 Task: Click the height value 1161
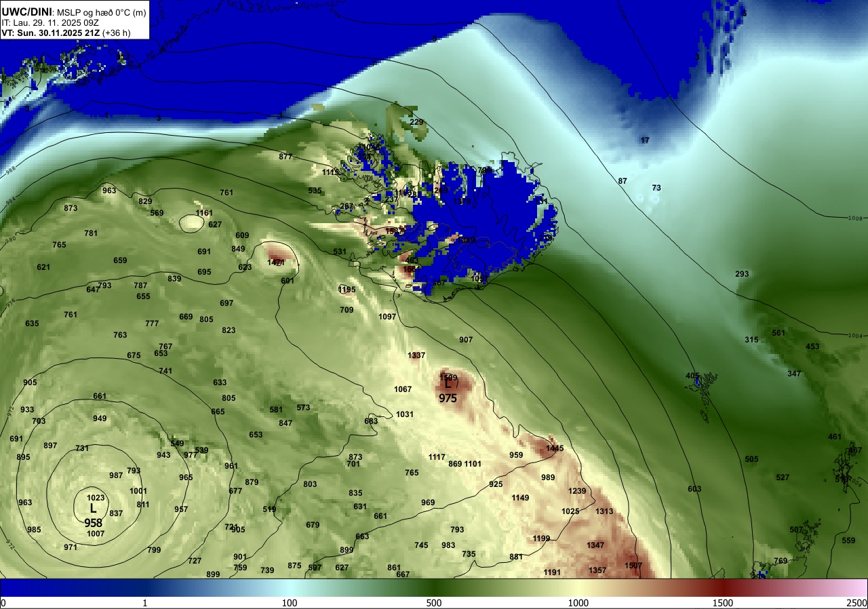[x=204, y=213]
